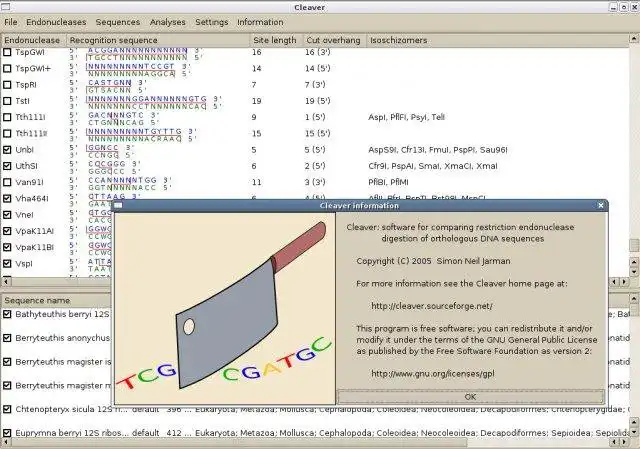The width and height of the screenshot is (640, 449).
Task: Tick the TspGWI endonuclease checkbox
Action: coord(7,52)
